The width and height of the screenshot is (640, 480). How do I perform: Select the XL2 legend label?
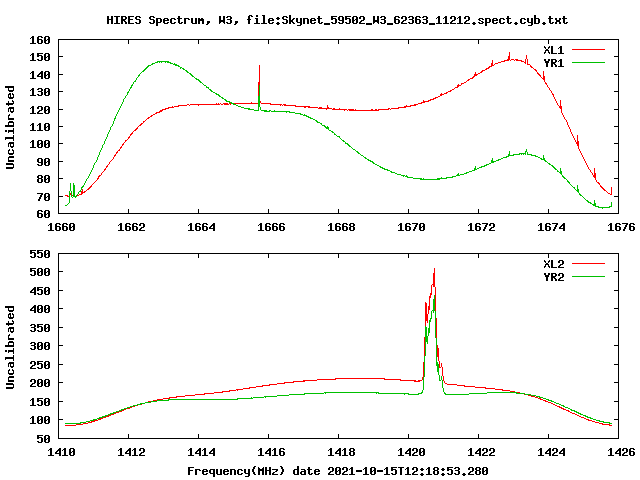point(553,264)
